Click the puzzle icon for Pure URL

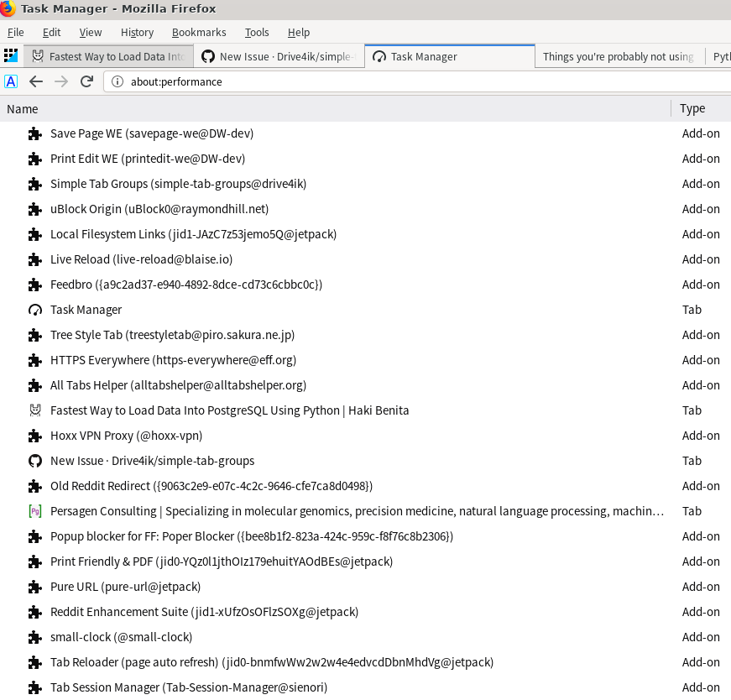[x=35, y=588]
